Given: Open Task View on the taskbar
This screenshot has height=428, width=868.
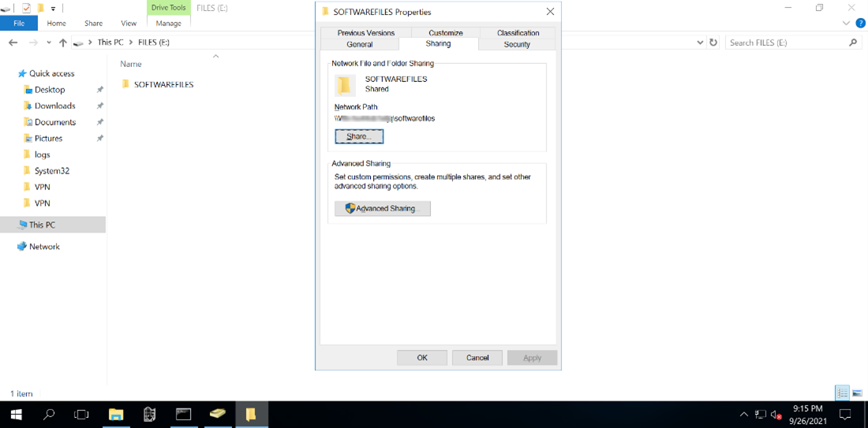Looking at the screenshot, I should [81, 414].
